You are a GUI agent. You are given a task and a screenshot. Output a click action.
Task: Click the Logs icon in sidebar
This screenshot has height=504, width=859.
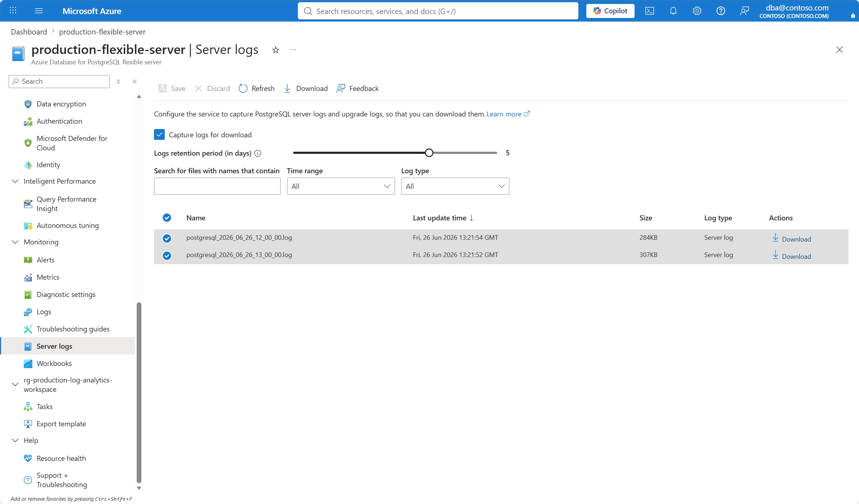28,312
